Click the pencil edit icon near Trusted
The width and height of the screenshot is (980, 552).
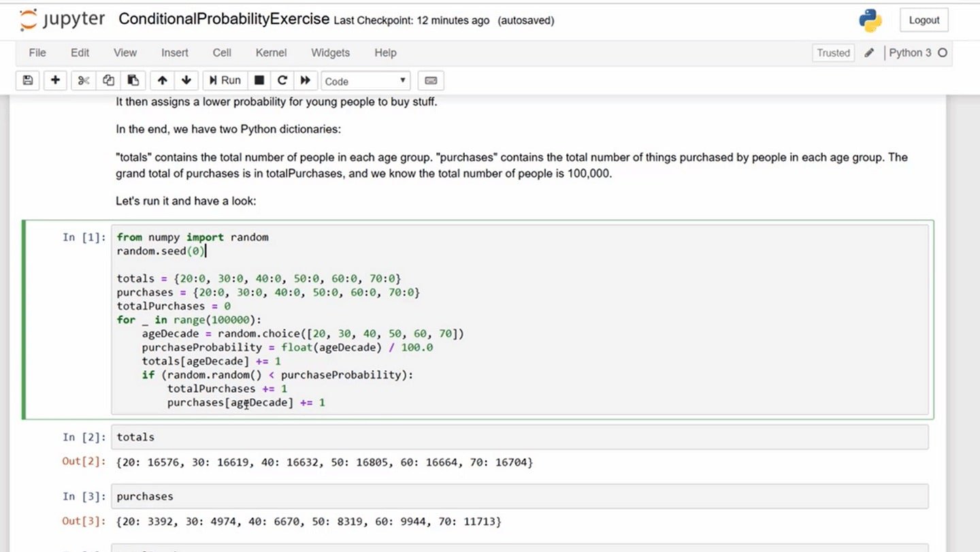tap(869, 52)
